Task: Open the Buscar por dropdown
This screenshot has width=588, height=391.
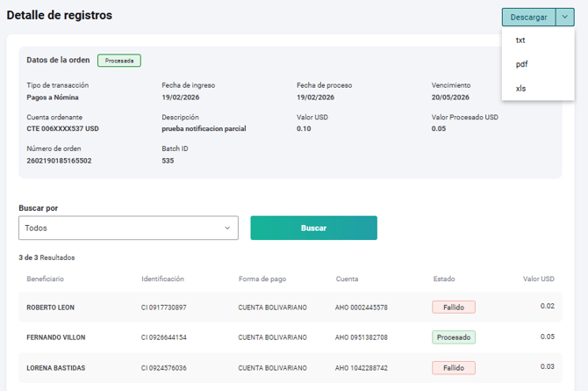Action: coord(128,228)
